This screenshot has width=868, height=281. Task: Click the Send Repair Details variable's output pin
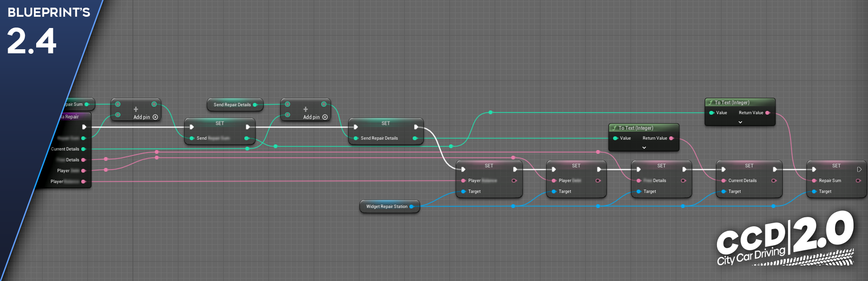tap(255, 105)
